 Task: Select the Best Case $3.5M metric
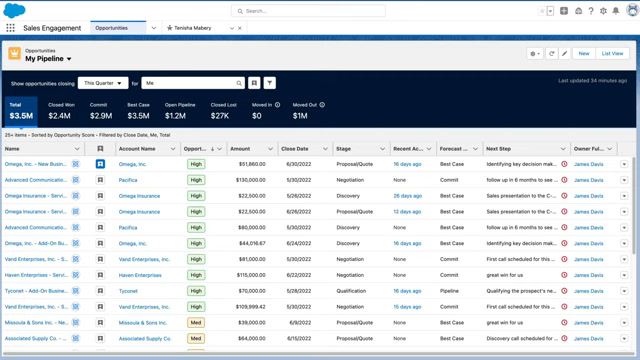(138, 111)
